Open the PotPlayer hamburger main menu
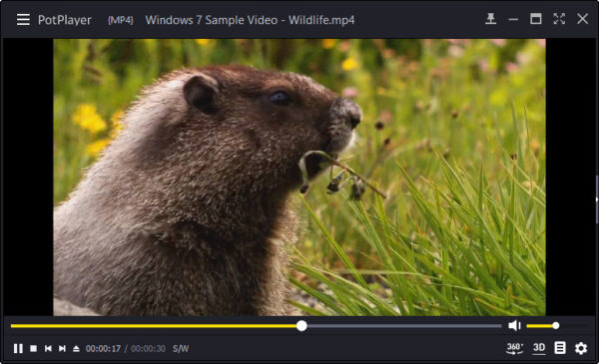This screenshot has height=364, width=599. pos(23,20)
